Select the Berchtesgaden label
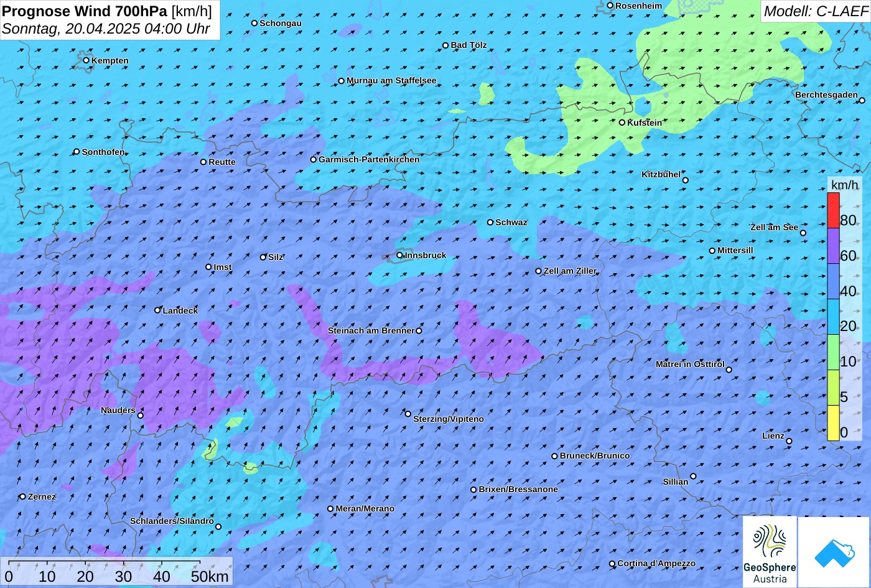 point(826,95)
